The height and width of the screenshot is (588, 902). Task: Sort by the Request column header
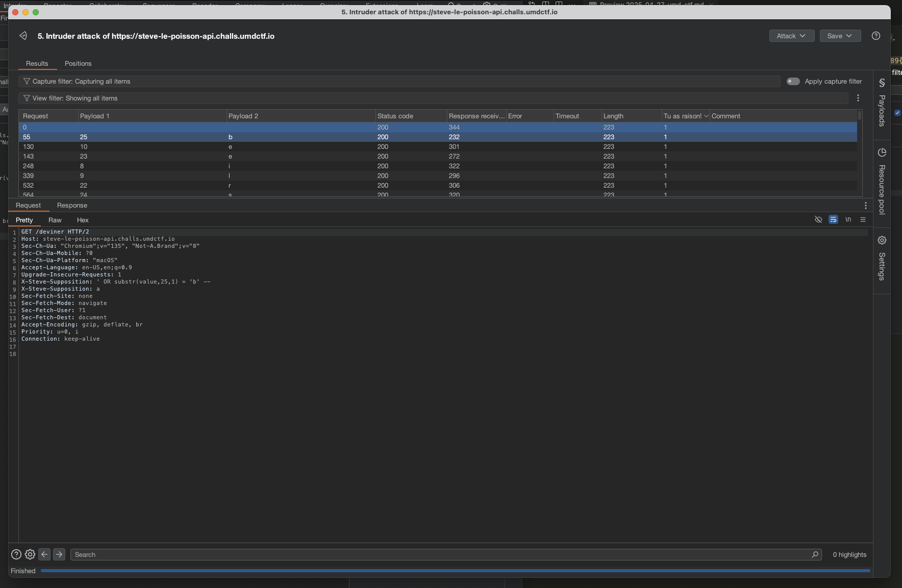point(48,116)
